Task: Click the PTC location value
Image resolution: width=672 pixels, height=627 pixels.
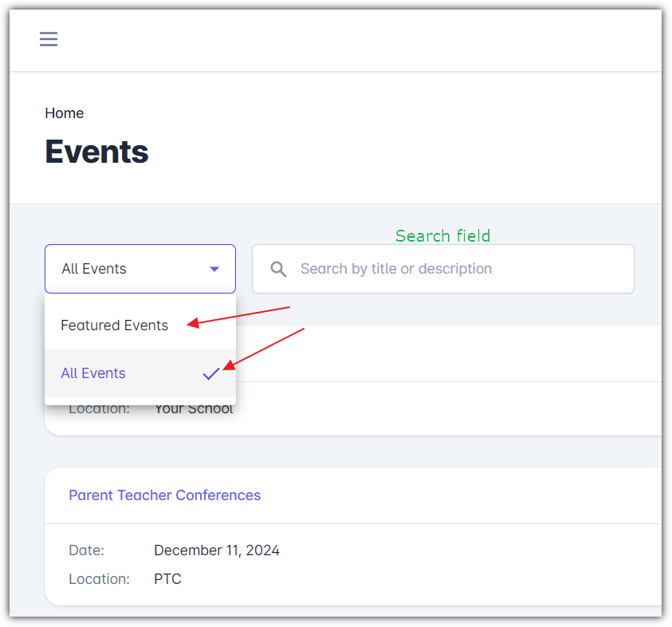Action: click(167, 579)
